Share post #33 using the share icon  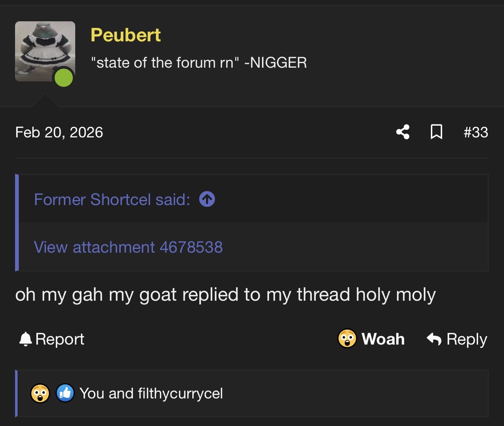click(x=403, y=132)
